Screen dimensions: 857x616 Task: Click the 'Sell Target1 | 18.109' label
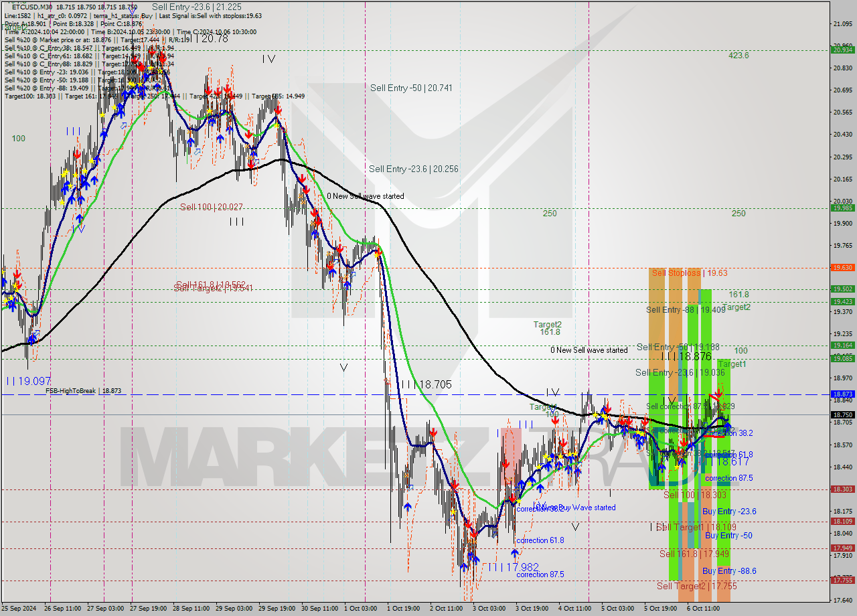click(696, 527)
